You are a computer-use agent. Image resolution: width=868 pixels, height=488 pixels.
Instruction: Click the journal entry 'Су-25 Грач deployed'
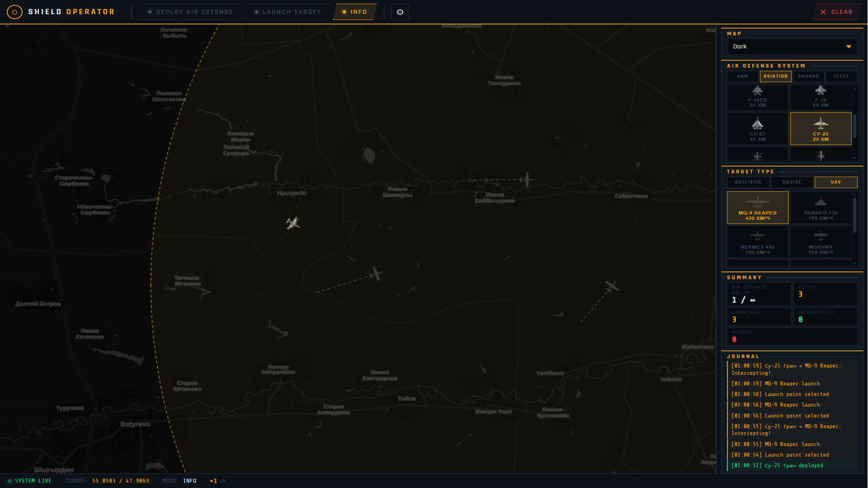coord(792,465)
